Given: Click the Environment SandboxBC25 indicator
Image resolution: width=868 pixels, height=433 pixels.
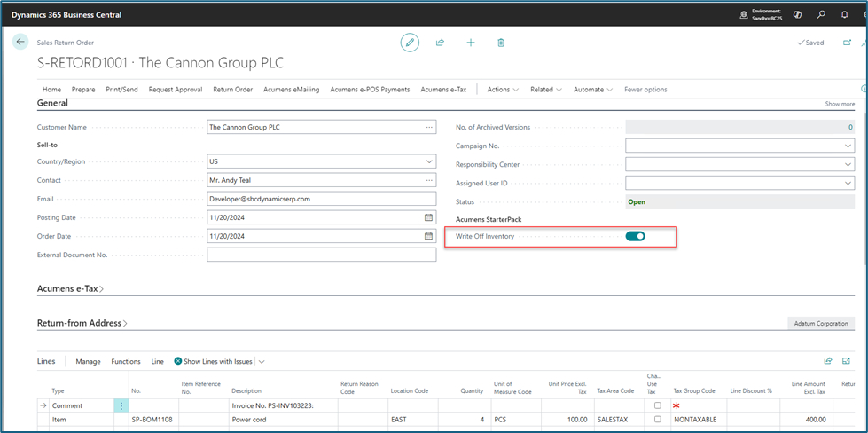Looking at the screenshot, I should 761,15.
